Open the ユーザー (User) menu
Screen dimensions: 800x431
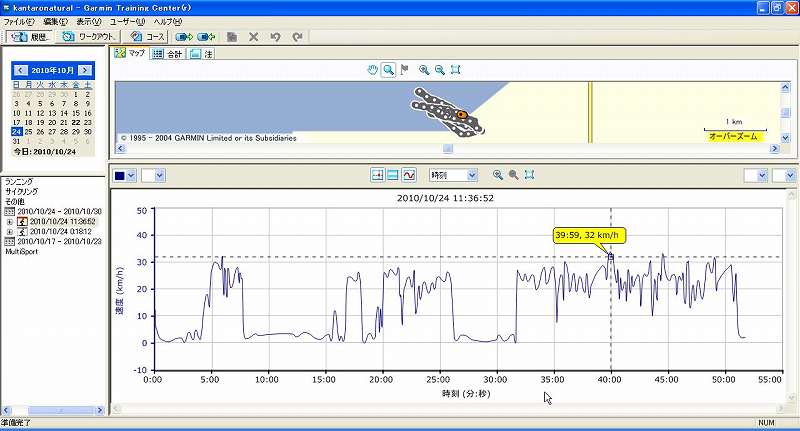(127, 22)
